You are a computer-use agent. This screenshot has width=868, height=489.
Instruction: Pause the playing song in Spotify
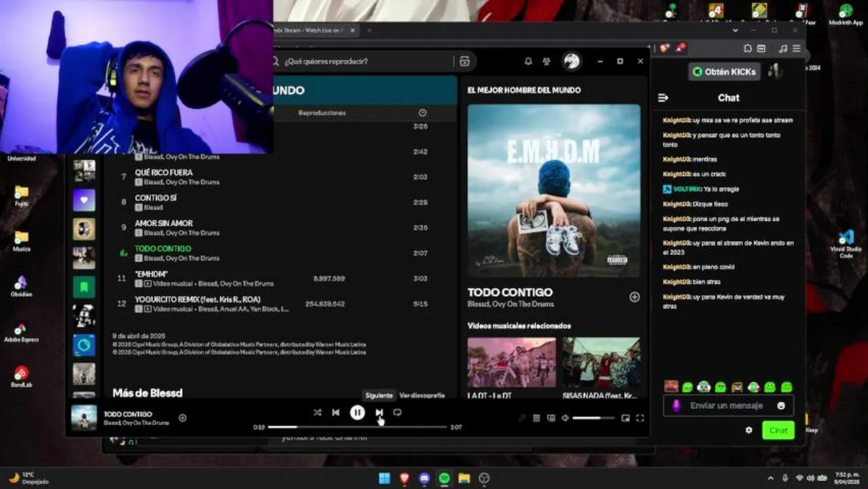point(357,412)
